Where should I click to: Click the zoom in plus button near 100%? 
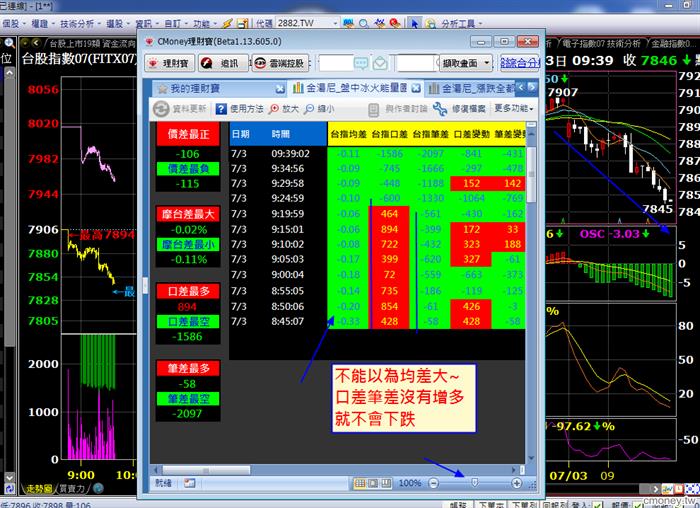coord(517,483)
